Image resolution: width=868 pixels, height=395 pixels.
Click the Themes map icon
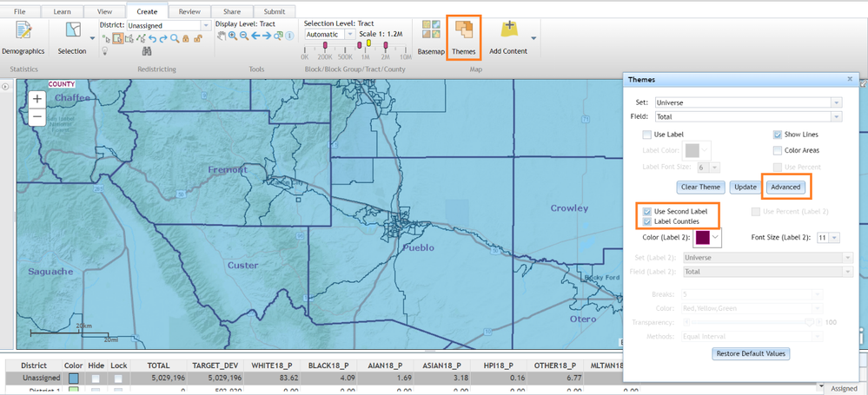click(x=463, y=36)
